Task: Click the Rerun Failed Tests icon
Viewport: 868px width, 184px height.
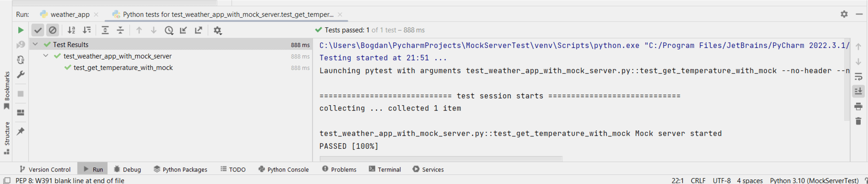Action: pos(21,45)
